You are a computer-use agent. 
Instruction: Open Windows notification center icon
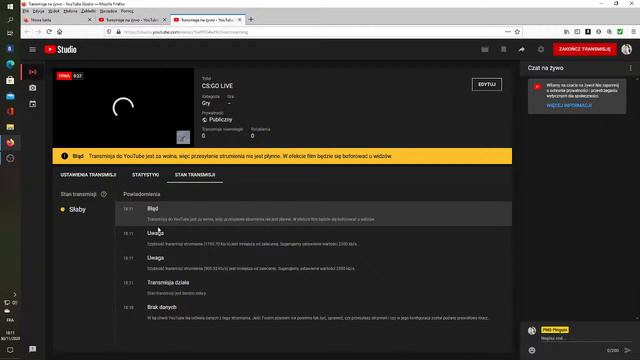click(x=10, y=350)
